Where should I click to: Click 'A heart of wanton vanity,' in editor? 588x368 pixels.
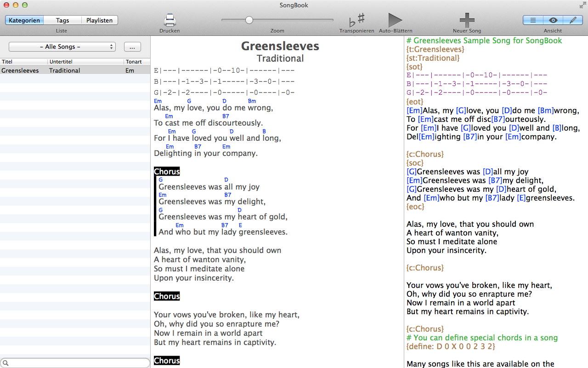pyautogui.click(x=452, y=233)
